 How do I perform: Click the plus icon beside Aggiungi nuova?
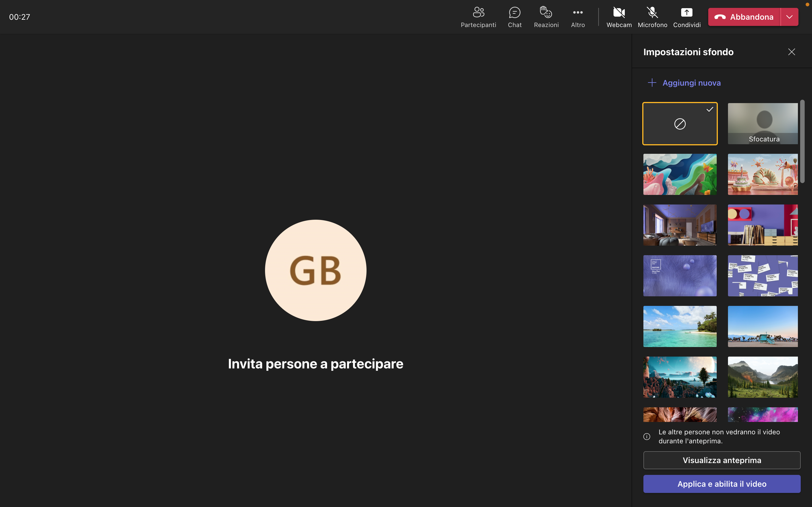tap(652, 83)
